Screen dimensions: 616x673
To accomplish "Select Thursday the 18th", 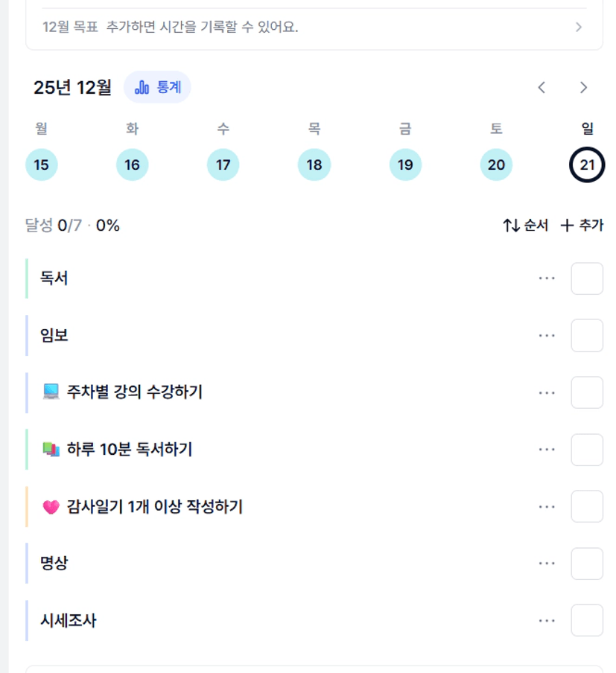I will coord(314,165).
